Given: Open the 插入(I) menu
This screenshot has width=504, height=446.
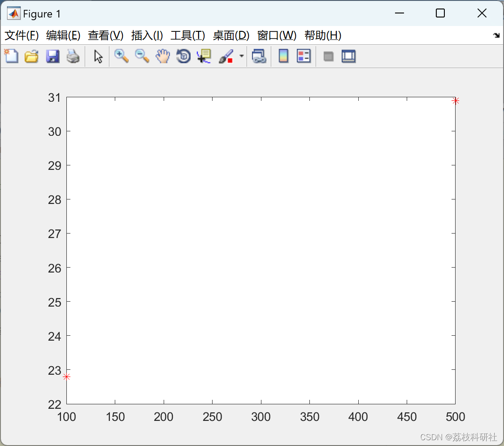Looking at the screenshot, I should coord(147,35).
